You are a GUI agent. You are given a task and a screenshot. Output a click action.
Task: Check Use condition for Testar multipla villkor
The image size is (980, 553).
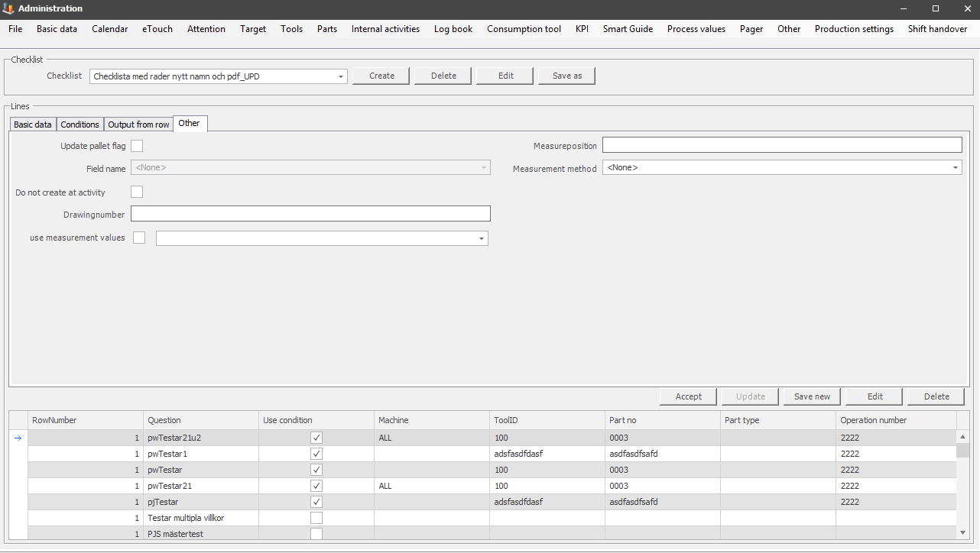(316, 518)
